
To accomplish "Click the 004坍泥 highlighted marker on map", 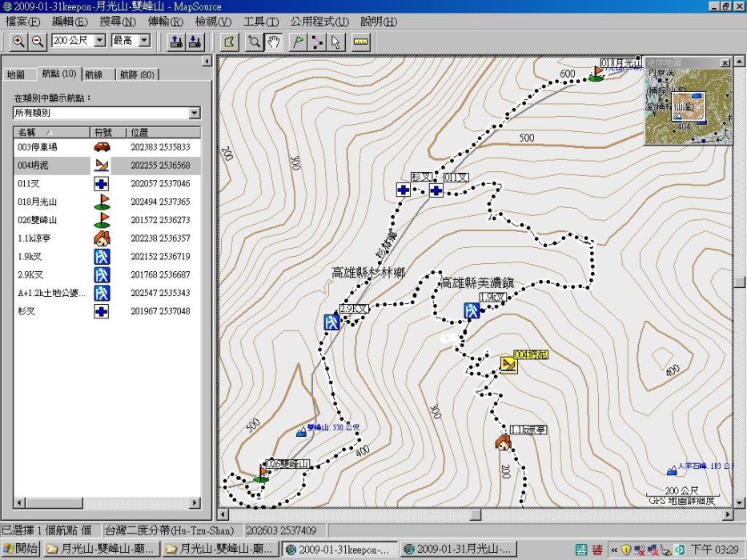I will coord(508,365).
